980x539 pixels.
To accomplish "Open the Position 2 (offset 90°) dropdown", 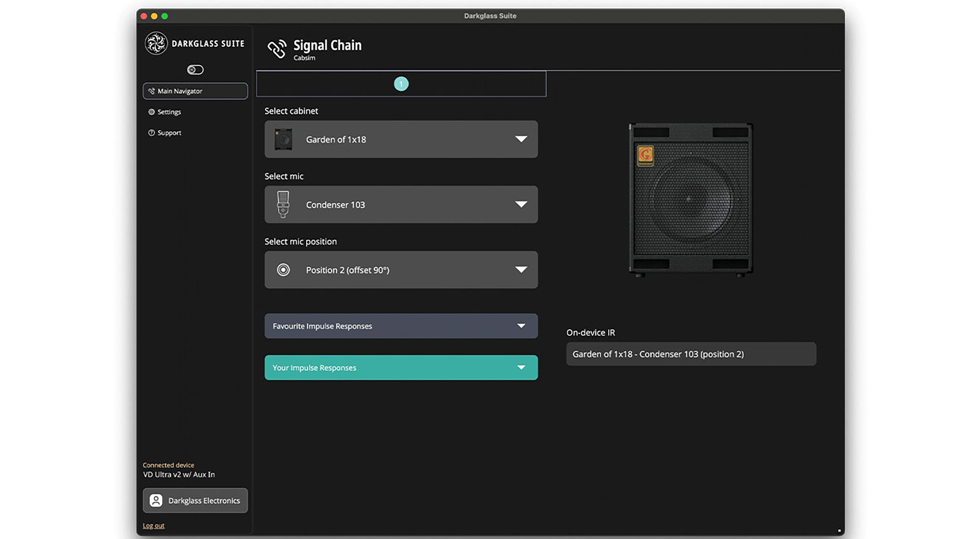I will tap(401, 270).
